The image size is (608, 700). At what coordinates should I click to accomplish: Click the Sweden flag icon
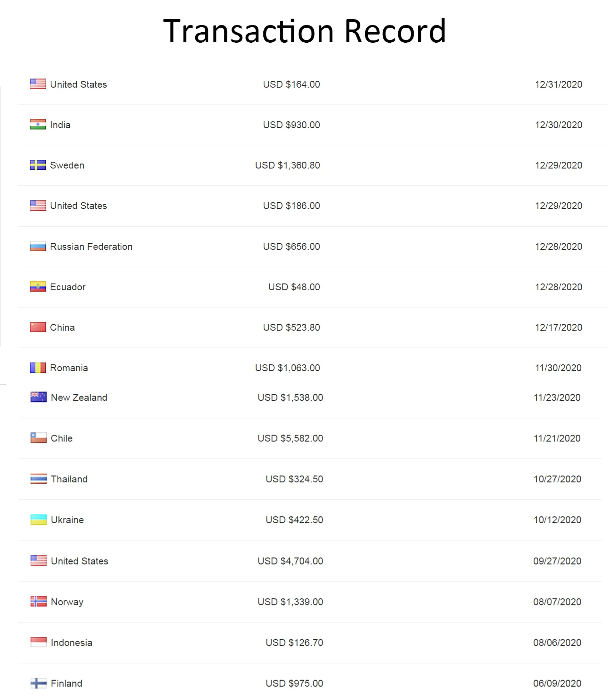tap(38, 165)
